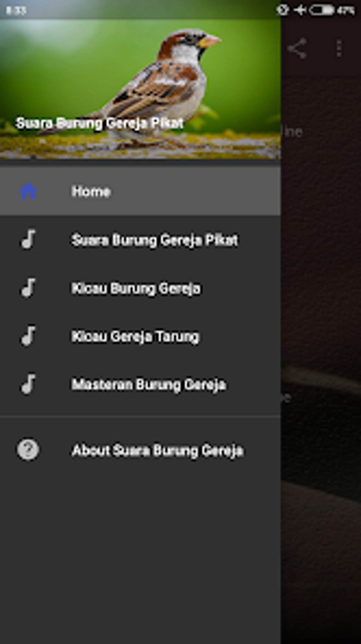361x644 pixels.
Task: Choose the Kicau Gereja Tarung item
Action: click(135, 336)
